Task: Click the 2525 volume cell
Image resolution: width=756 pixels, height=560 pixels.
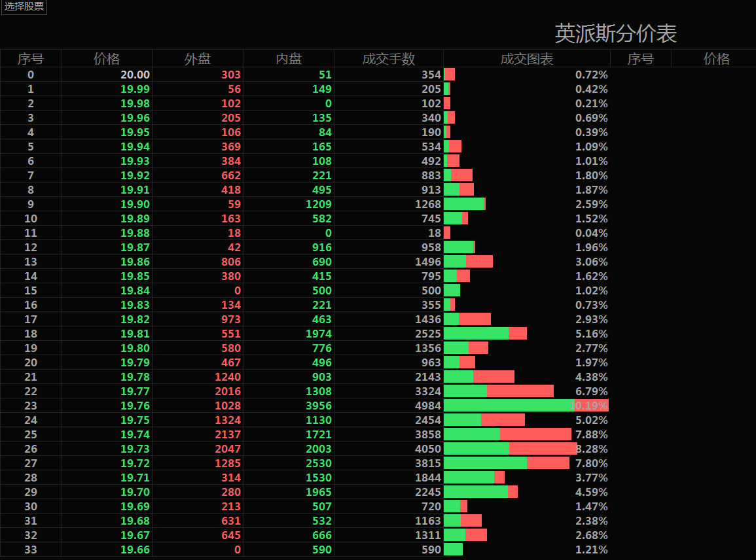Action: click(x=428, y=334)
